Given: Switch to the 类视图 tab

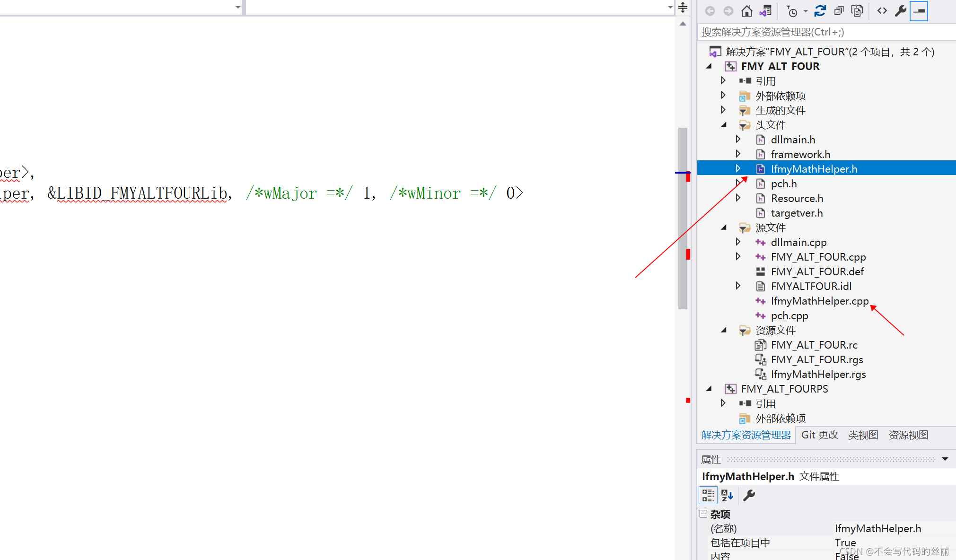Looking at the screenshot, I should click(863, 435).
